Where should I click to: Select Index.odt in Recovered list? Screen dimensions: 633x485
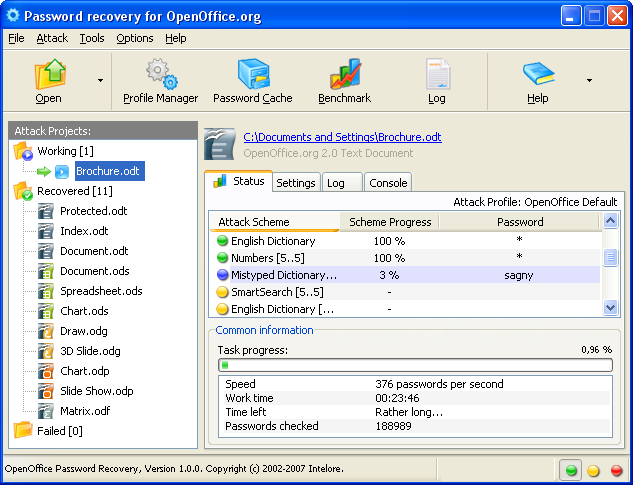(x=84, y=231)
